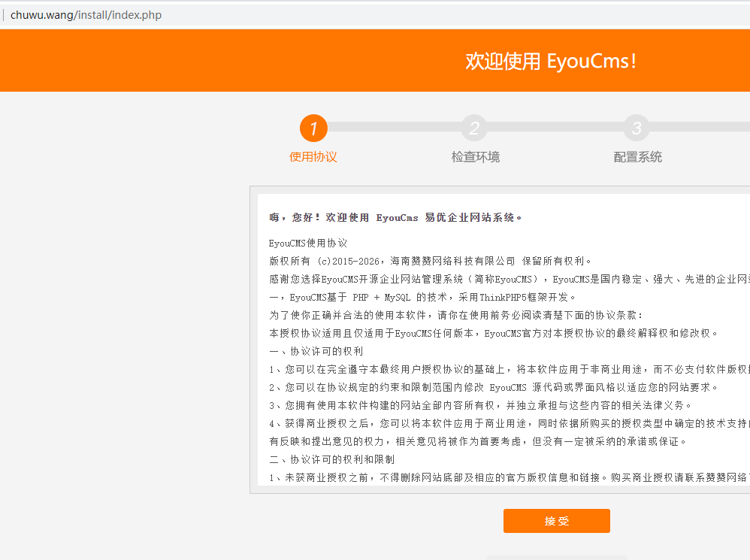Viewport: 750px width, 560px height.
Task: Click the 版权所有 (c)2015-2026 copyright line
Action: coord(420,261)
